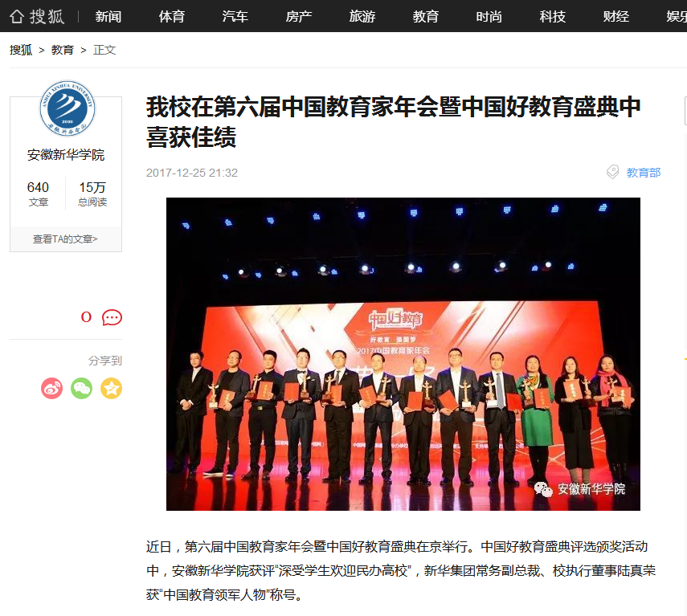Click the tag icon beside 教育部
The height and width of the screenshot is (616, 687).
[x=612, y=172]
